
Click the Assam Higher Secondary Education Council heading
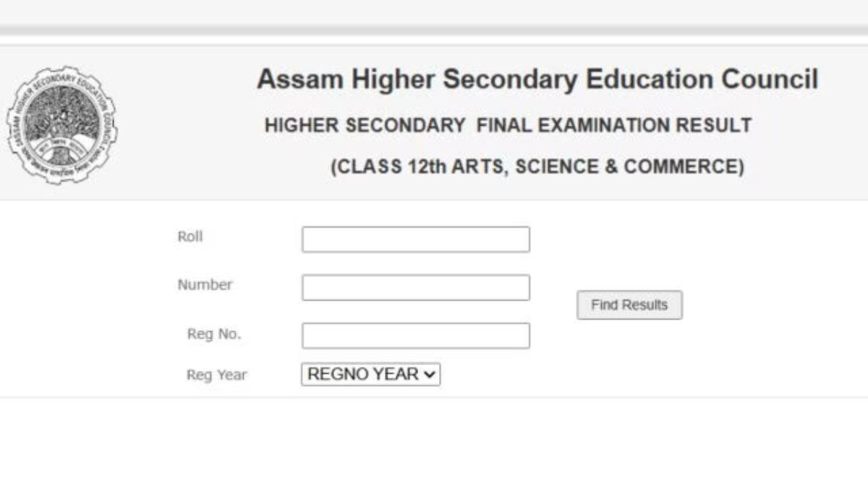(x=537, y=80)
